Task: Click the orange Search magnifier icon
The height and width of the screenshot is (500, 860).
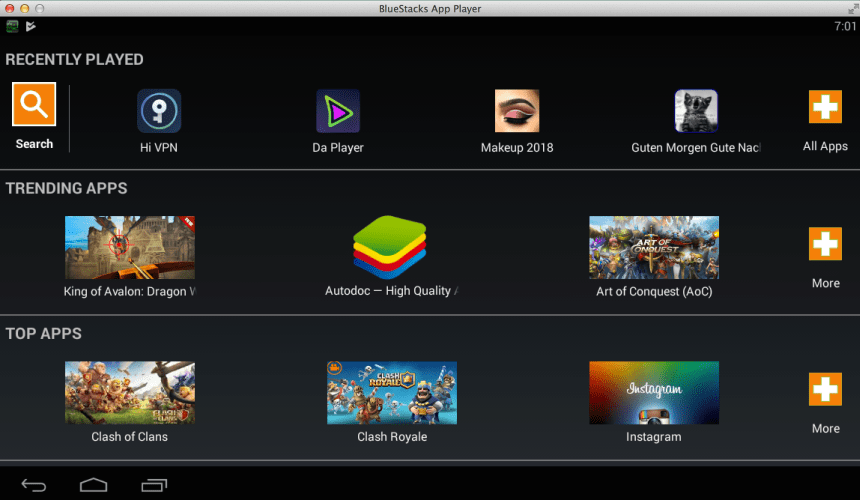Action: (34, 105)
